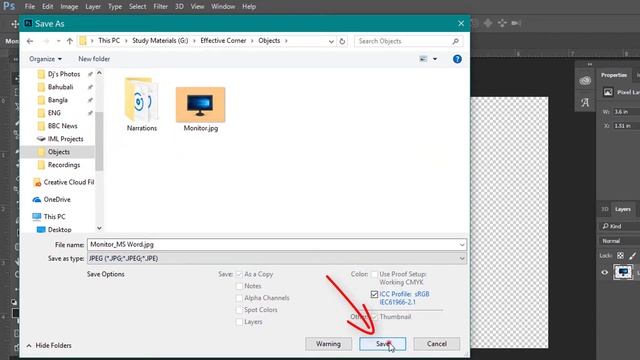This screenshot has height=360, width=640.
Task: Open Photoshop Layer menu
Action: click(93, 7)
